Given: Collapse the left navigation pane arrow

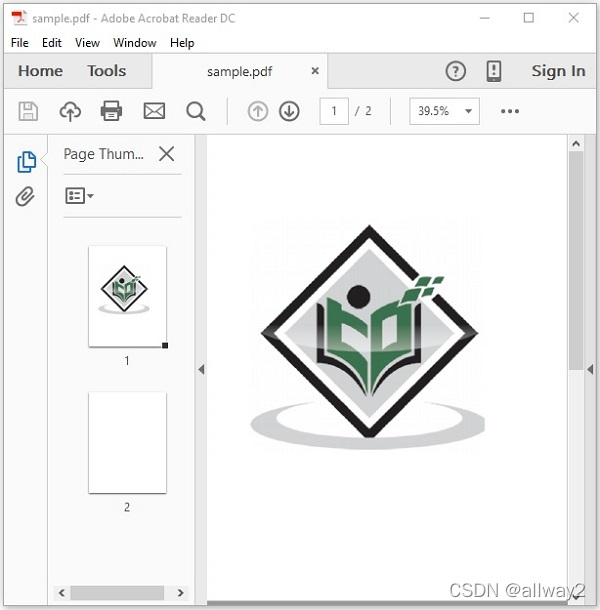Looking at the screenshot, I should 201,369.
